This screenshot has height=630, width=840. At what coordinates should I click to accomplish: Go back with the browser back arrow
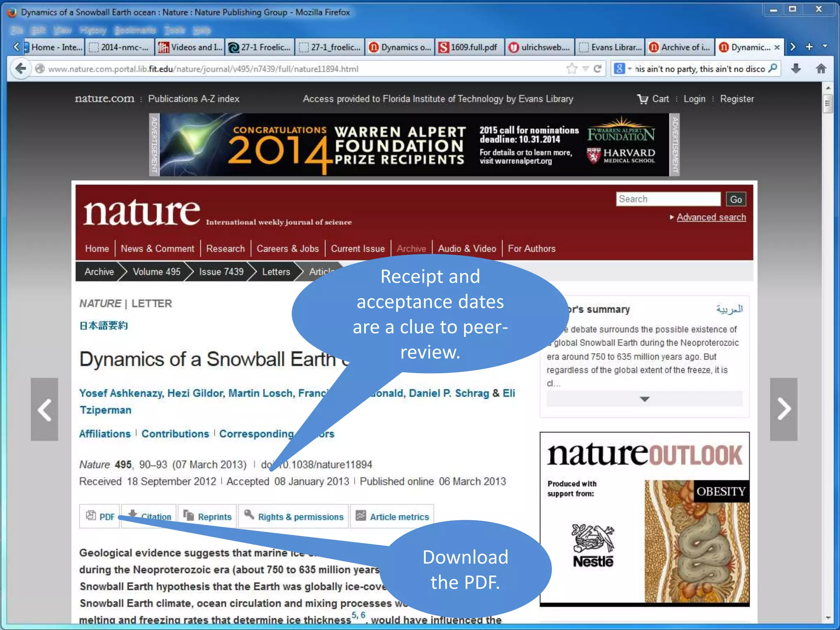pos(21,68)
